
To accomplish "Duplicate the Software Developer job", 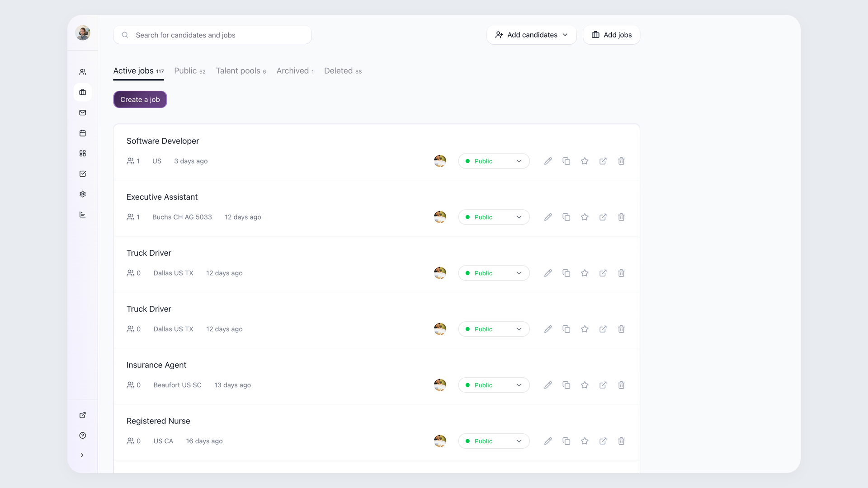I will (566, 161).
